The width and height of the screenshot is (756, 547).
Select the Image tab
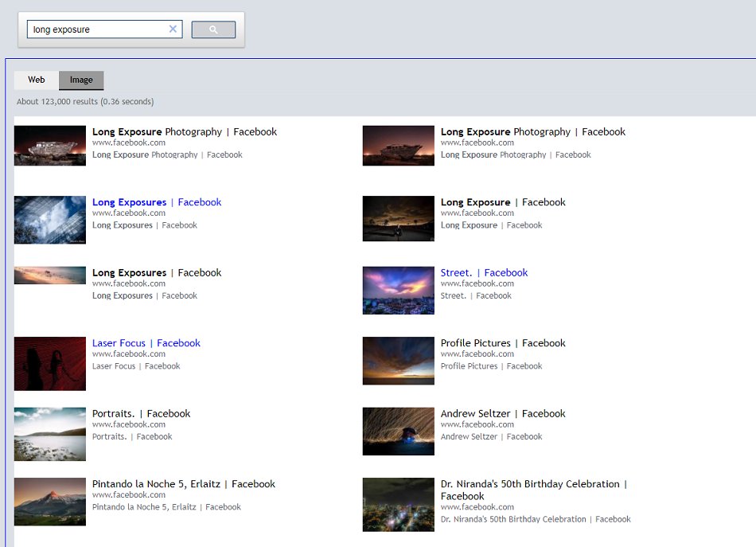[81, 80]
